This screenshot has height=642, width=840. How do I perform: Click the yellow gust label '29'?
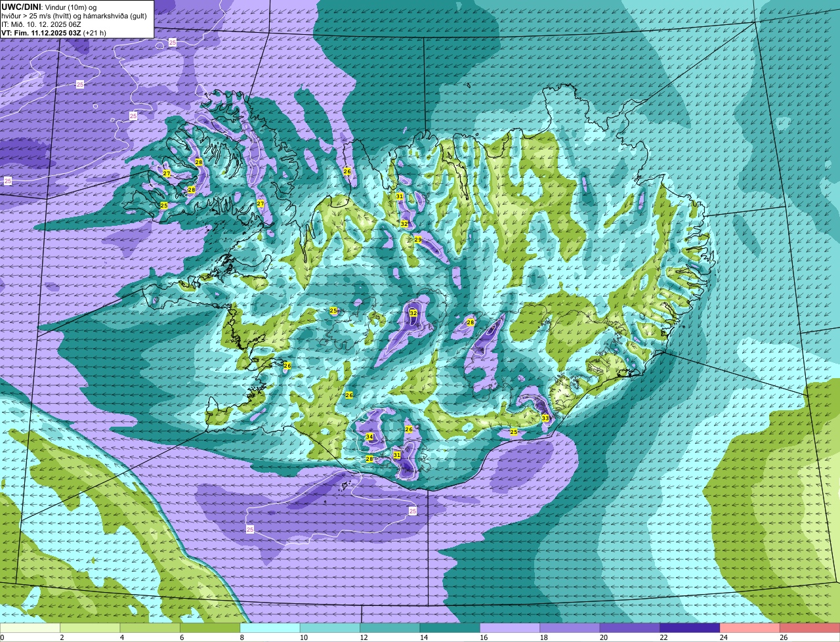(x=418, y=240)
